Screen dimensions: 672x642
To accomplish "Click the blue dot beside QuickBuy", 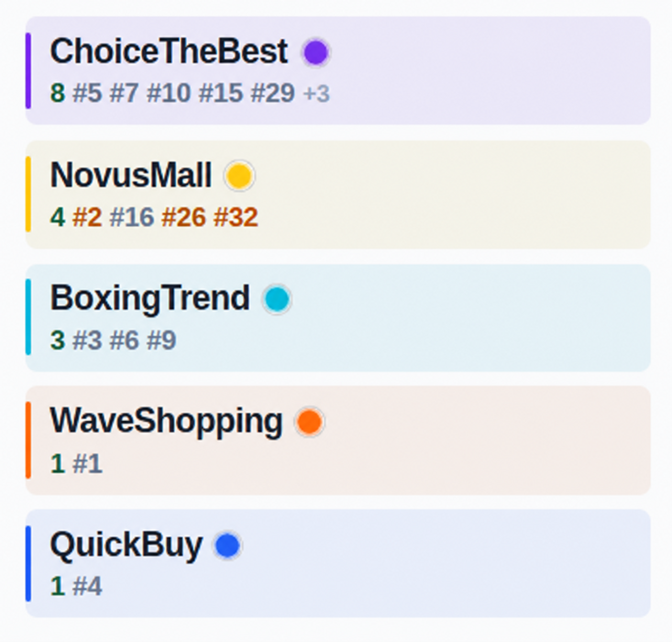I will pos(227,546).
